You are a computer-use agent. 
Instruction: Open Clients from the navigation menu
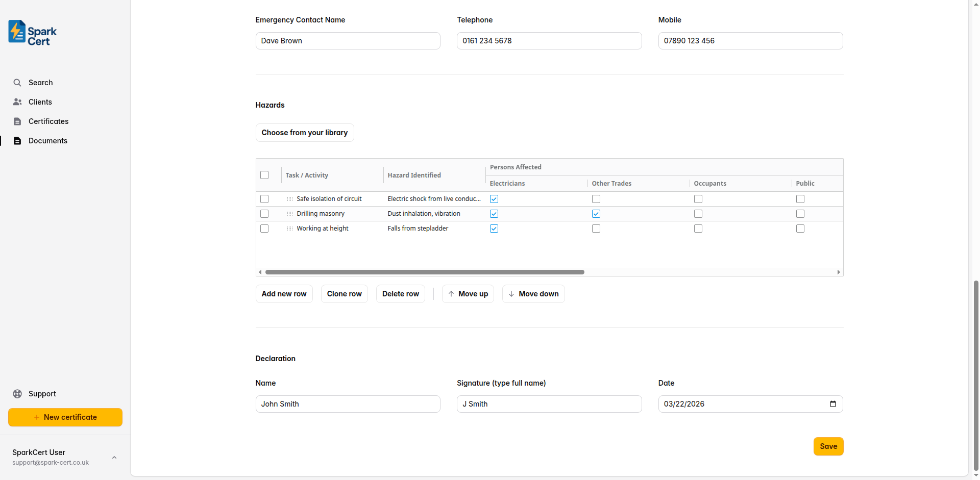point(40,102)
